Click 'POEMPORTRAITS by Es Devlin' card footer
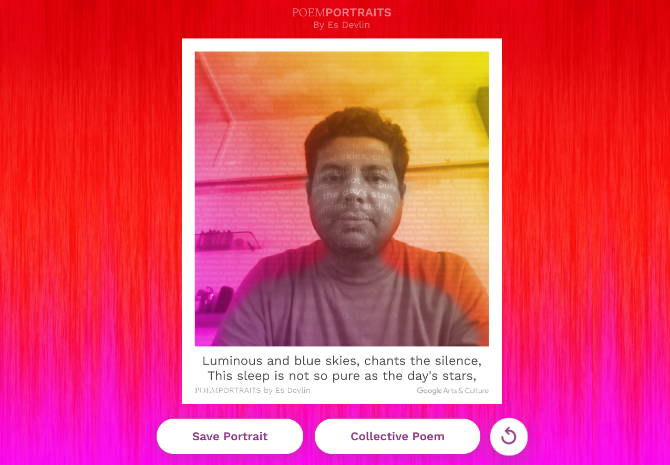This screenshot has height=465, width=670. tap(253, 390)
